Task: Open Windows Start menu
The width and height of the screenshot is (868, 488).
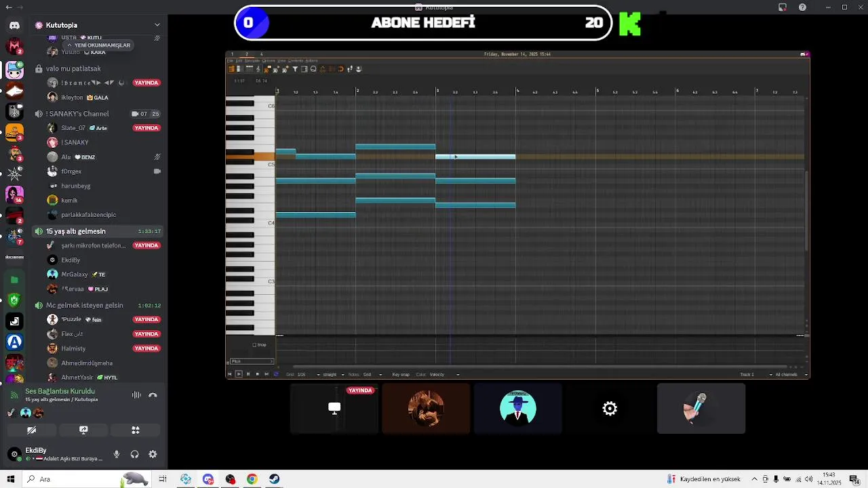Action: [10, 479]
